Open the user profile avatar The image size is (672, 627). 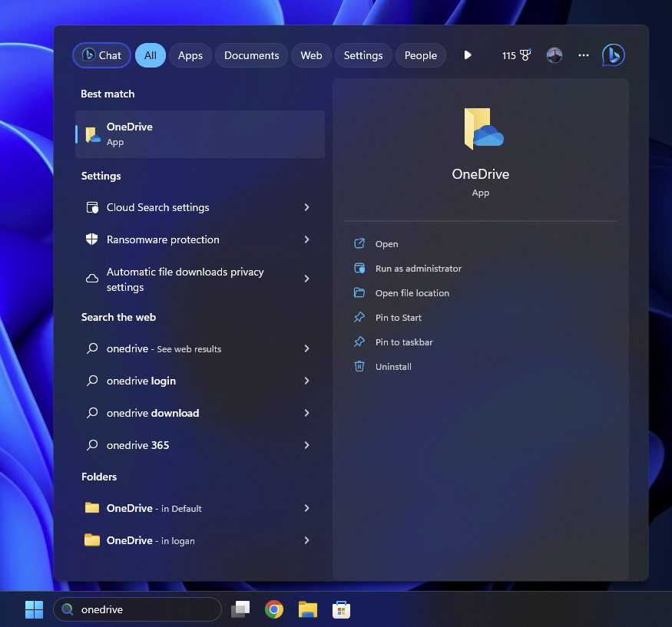tap(554, 55)
